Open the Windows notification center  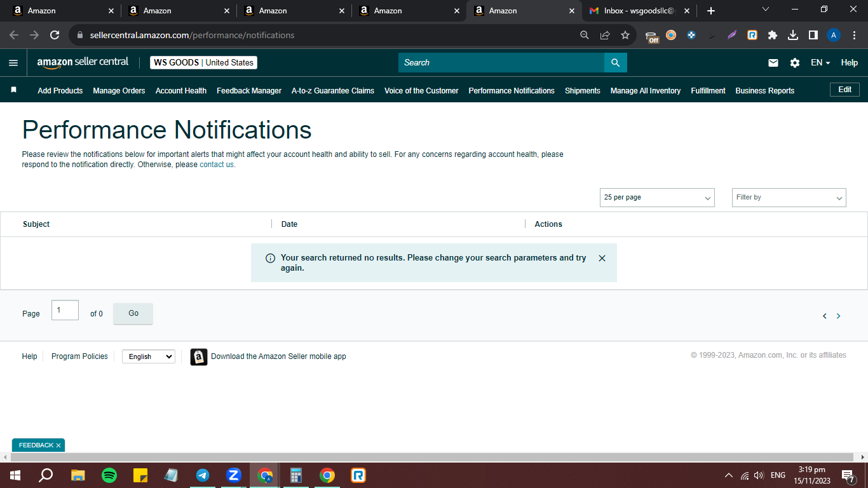click(848, 475)
